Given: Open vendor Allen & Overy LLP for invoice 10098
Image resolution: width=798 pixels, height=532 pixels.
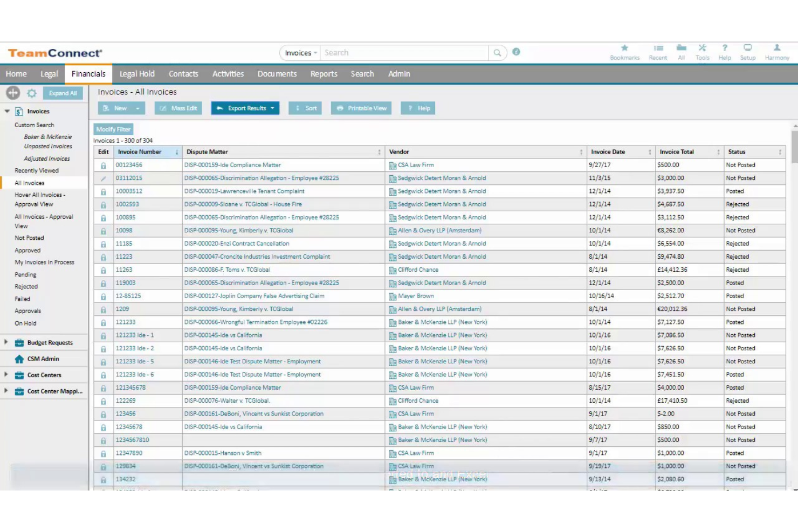Looking at the screenshot, I should pos(439,231).
